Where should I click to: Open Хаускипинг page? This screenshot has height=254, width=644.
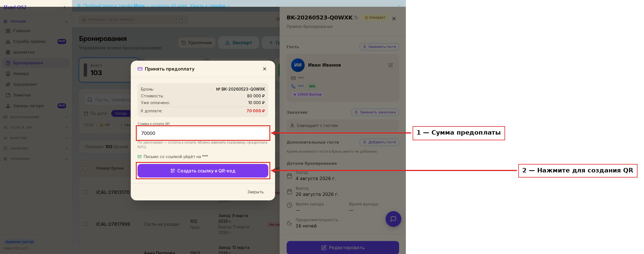tap(36, 84)
